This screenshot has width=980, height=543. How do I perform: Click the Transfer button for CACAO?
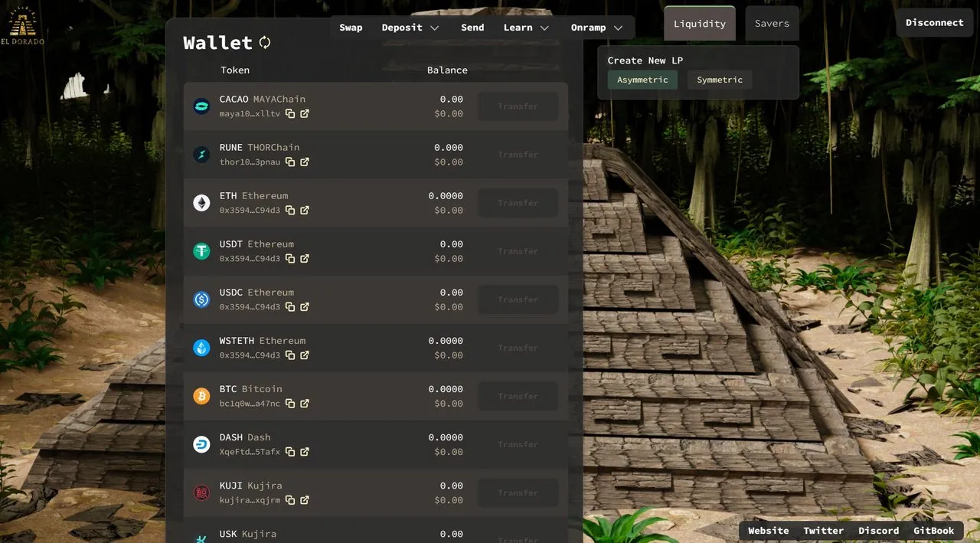pyautogui.click(x=518, y=106)
